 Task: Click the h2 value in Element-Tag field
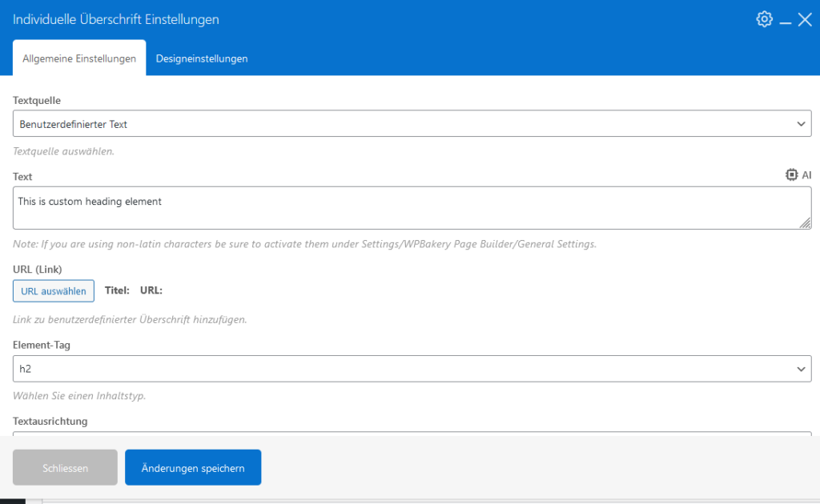click(26, 369)
